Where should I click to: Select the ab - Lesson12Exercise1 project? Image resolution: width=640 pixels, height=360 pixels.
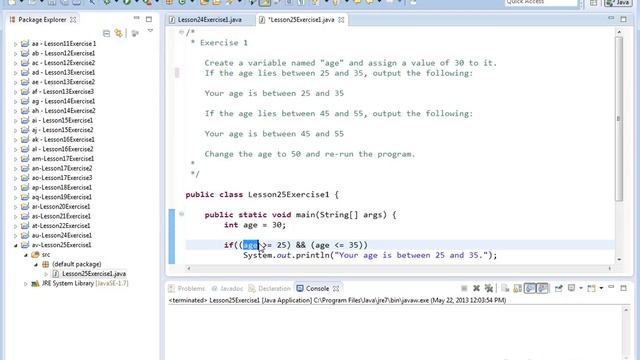click(x=63, y=53)
